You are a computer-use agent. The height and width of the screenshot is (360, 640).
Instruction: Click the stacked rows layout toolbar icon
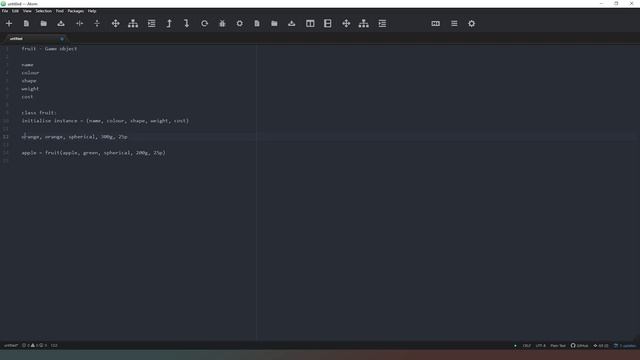(328, 24)
